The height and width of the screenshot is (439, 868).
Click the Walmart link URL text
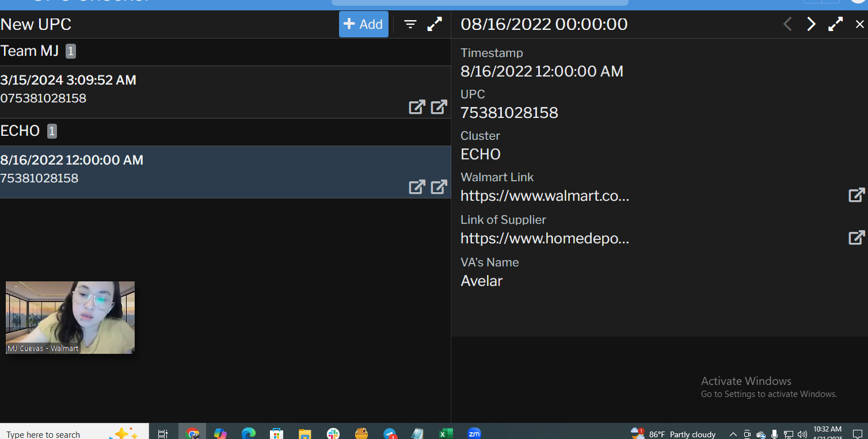(x=545, y=196)
